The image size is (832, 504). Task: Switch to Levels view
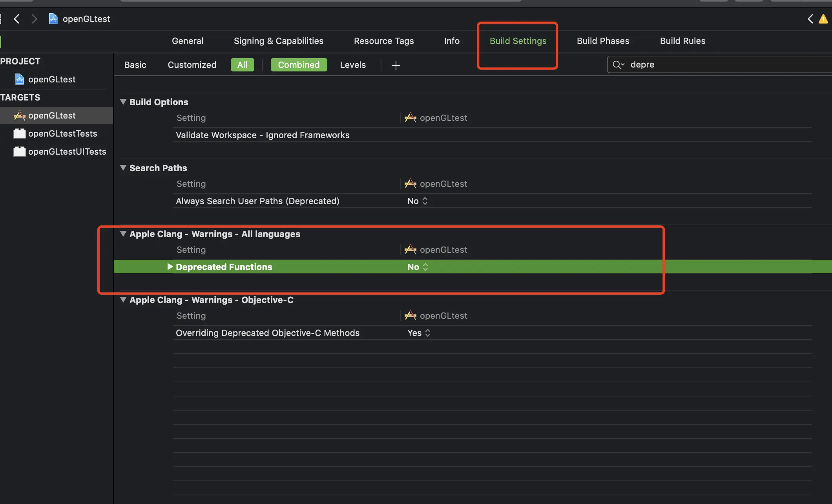pyautogui.click(x=352, y=65)
